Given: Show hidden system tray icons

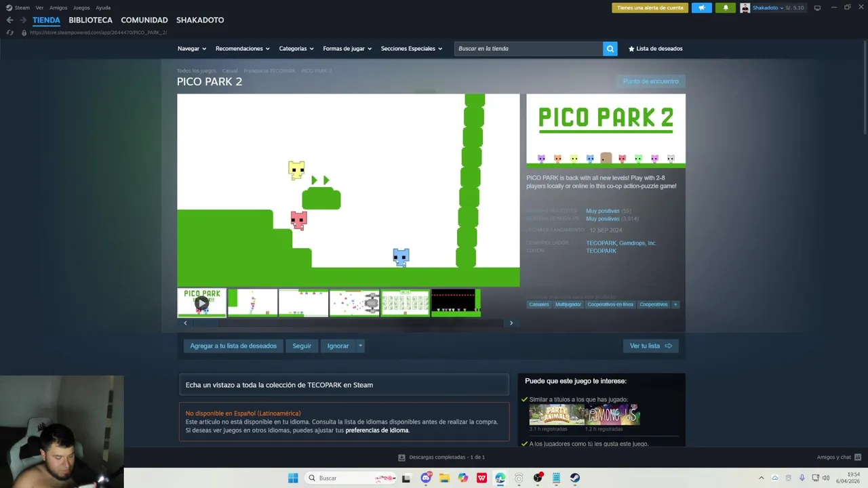Looking at the screenshot, I should coord(761,478).
